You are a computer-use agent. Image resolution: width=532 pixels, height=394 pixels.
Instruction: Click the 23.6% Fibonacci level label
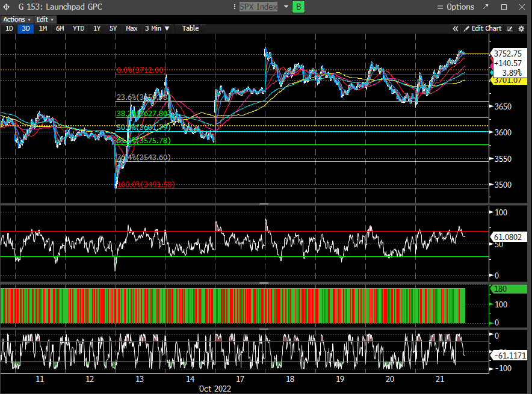(x=143, y=97)
